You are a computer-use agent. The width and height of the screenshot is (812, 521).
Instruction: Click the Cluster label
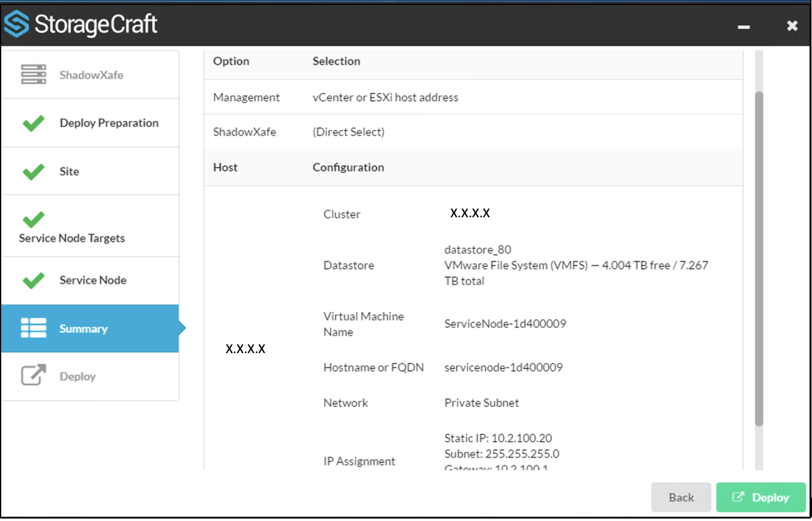coord(342,214)
